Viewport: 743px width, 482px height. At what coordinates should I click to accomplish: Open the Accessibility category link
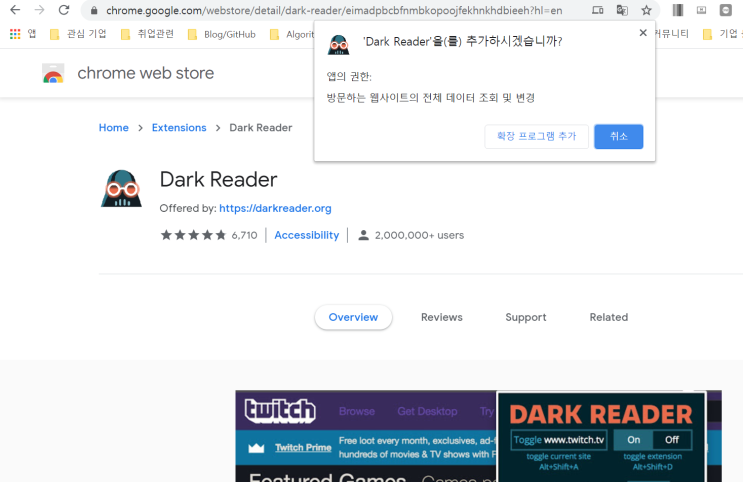click(307, 235)
